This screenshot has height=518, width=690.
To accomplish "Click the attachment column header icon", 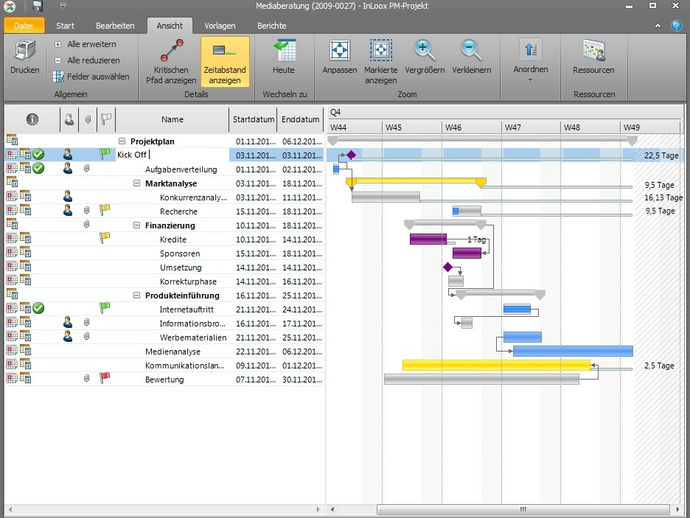I will 88,119.
